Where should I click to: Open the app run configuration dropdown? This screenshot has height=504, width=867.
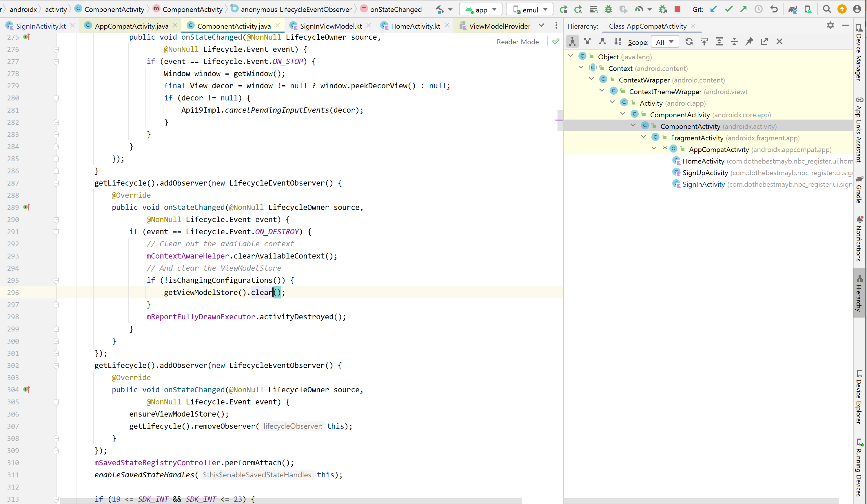481,9
